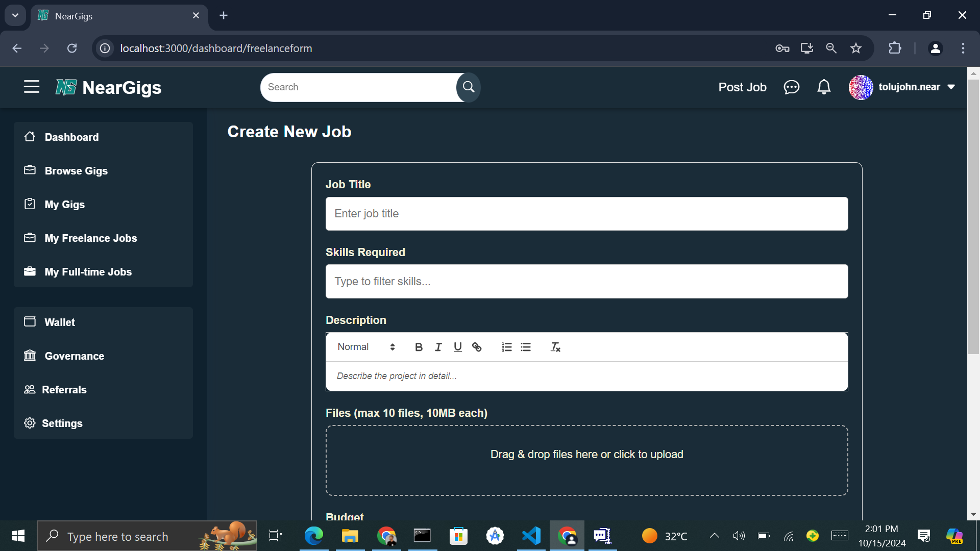Viewport: 980px width, 551px height.
Task: Clear text formatting in editor
Action: tap(555, 347)
